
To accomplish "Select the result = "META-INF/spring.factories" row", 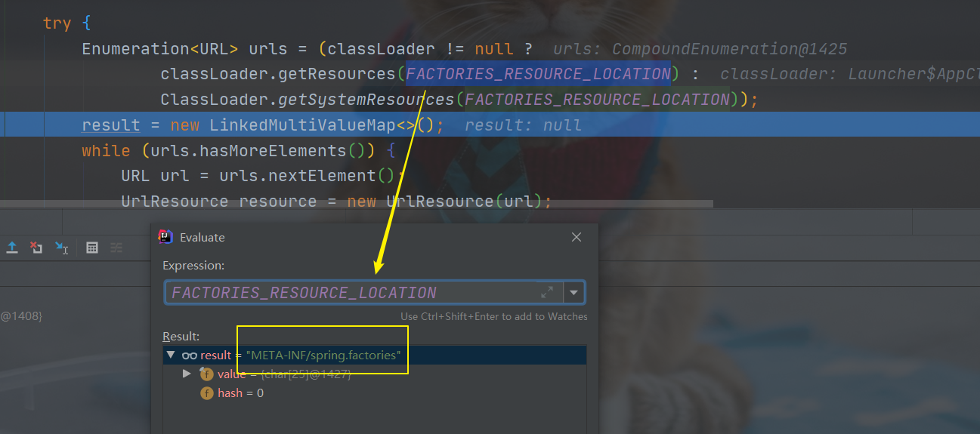I will (x=375, y=355).
